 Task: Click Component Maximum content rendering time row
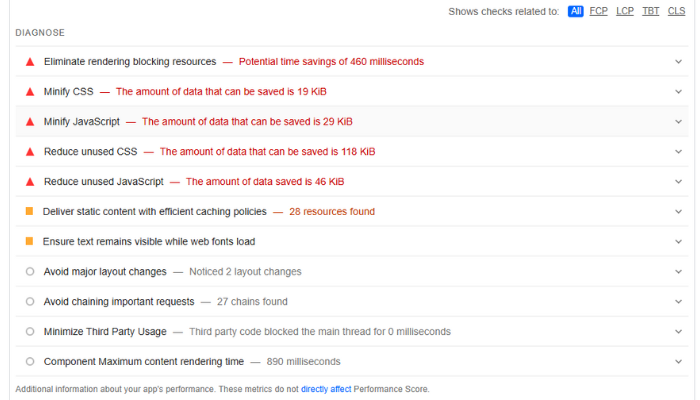(x=144, y=362)
